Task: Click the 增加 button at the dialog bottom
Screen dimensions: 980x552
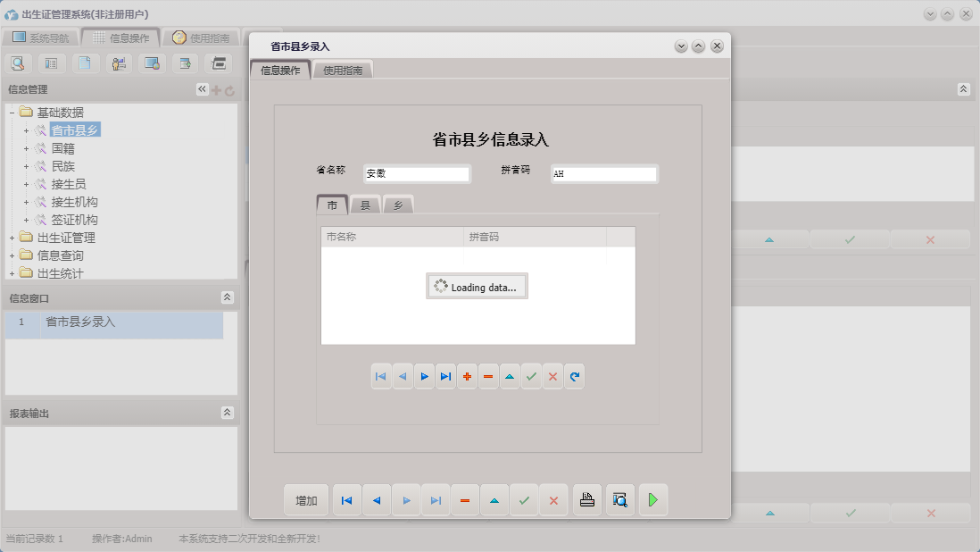Action: pos(305,499)
